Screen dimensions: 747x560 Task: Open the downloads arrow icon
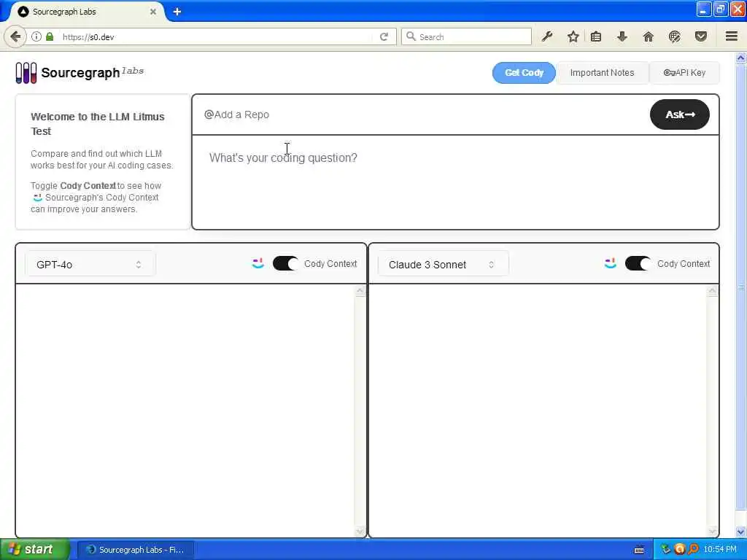click(622, 36)
